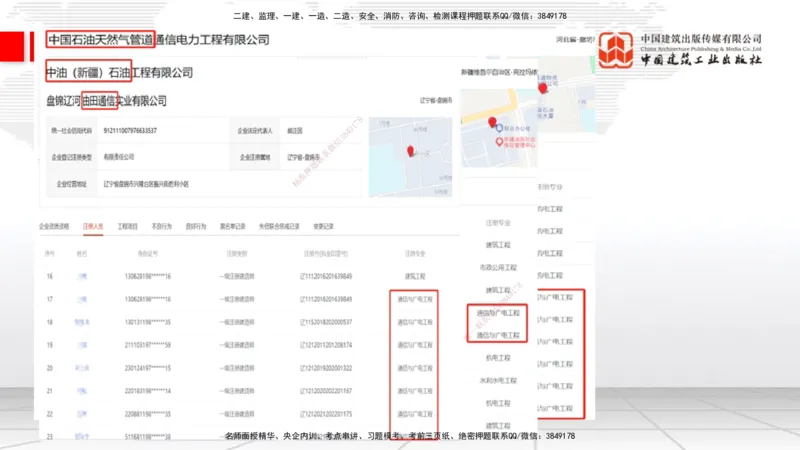Click ID number 220183198******14 in row 21

(147, 391)
